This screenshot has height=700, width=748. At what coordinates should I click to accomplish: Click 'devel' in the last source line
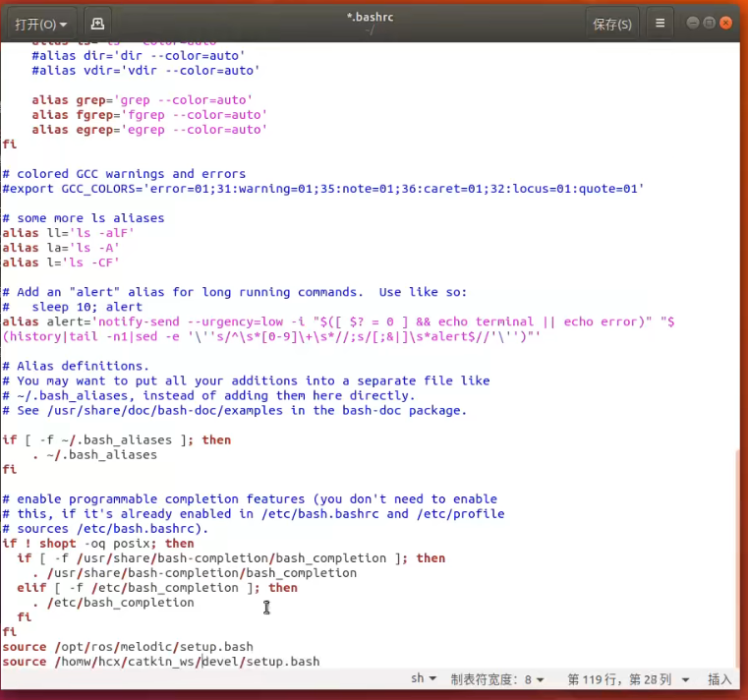pyautogui.click(x=220, y=662)
